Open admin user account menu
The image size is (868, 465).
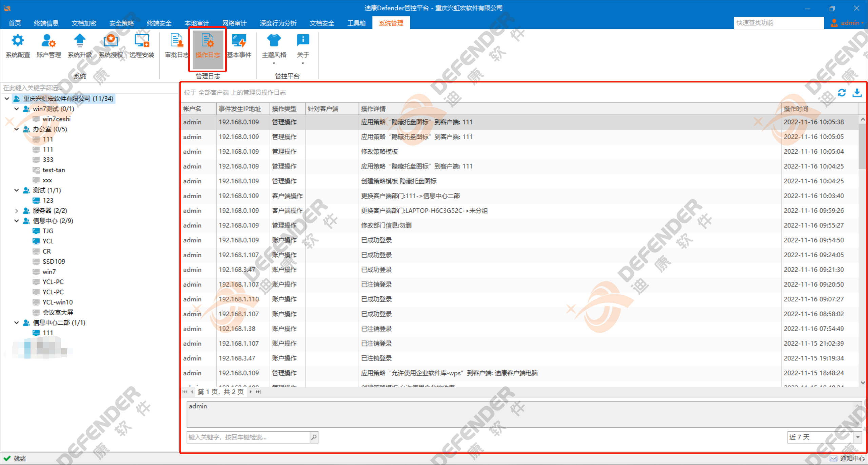point(847,23)
